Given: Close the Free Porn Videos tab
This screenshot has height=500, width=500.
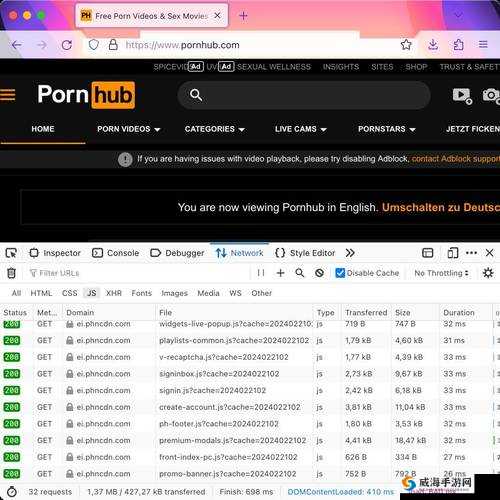Looking at the screenshot, I should point(217,16).
